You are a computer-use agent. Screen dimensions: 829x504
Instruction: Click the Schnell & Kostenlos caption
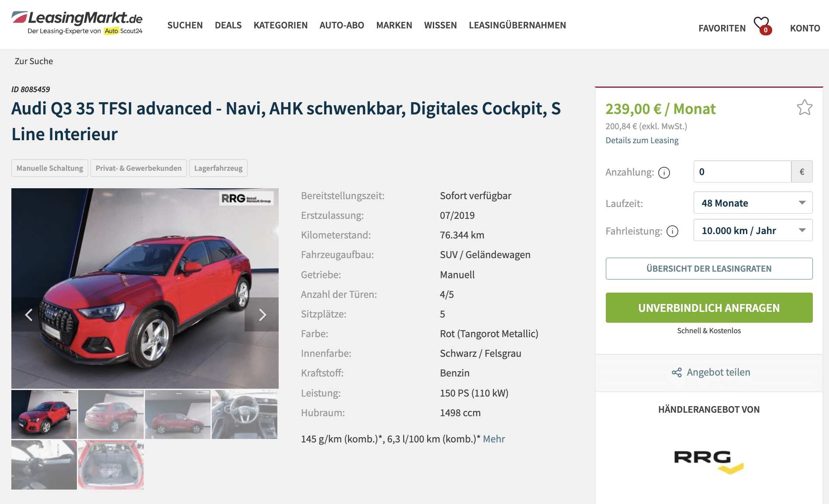[709, 331]
